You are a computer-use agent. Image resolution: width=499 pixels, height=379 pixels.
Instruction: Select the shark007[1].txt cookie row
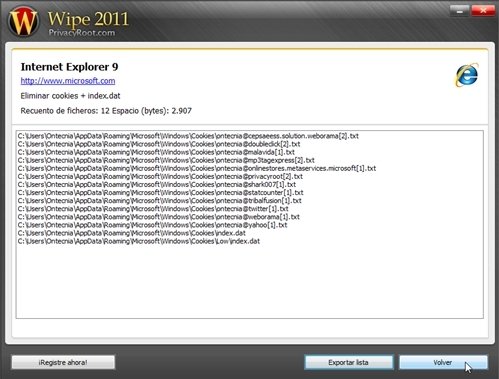tap(157, 184)
